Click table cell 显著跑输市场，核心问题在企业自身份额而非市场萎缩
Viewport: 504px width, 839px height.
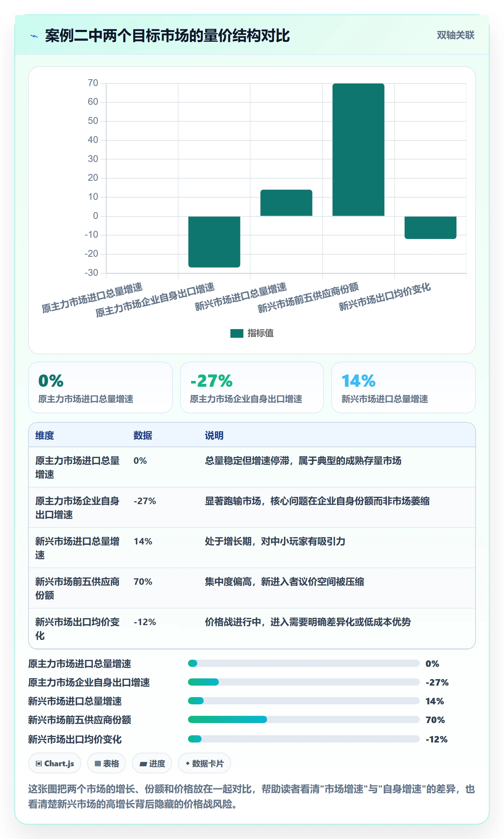(x=317, y=501)
